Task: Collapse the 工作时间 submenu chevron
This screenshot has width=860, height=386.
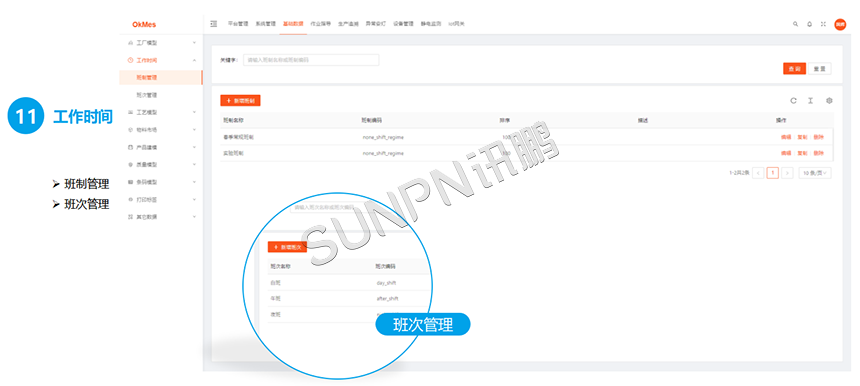Action: 194,60
